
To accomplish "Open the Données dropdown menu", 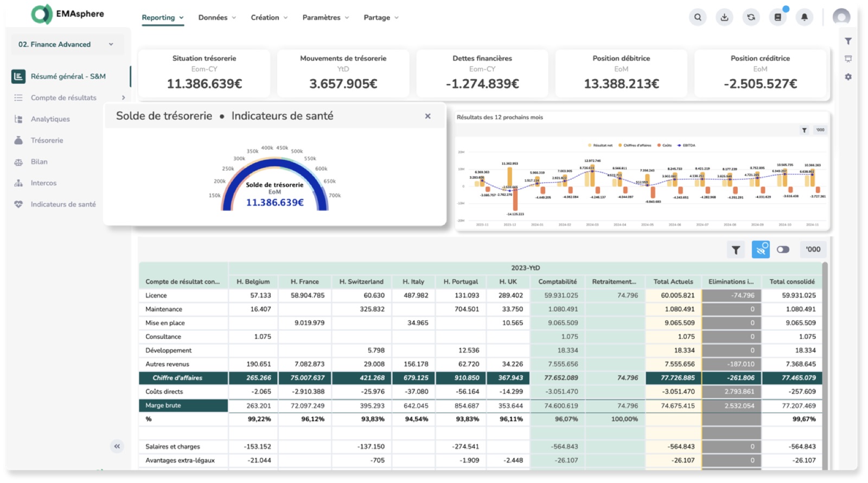I will click(x=217, y=17).
